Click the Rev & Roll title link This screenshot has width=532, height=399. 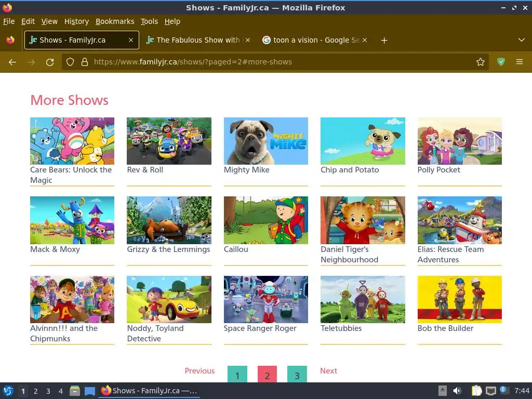(145, 170)
